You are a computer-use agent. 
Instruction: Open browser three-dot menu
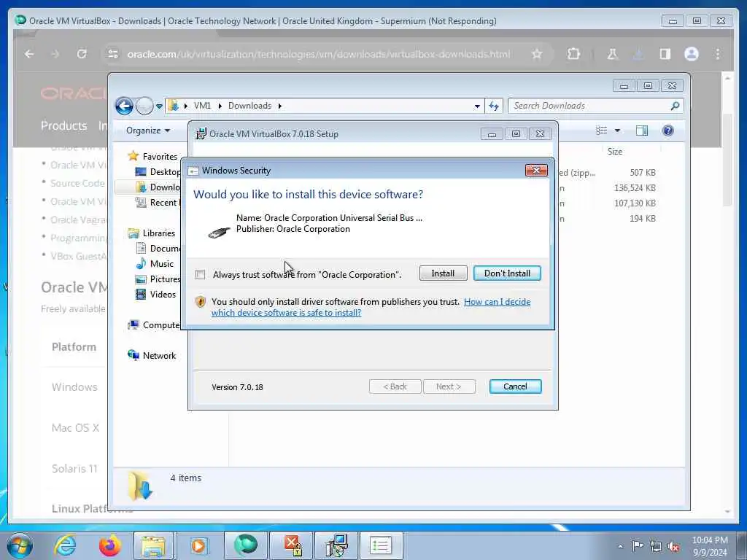pyautogui.click(x=718, y=54)
